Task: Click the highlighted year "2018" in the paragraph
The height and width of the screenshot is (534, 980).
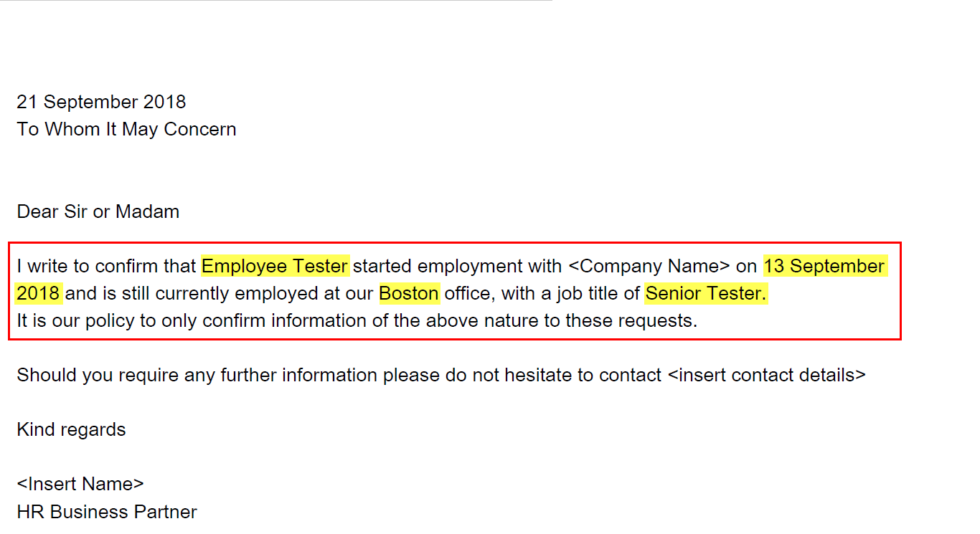Action: click(x=38, y=293)
